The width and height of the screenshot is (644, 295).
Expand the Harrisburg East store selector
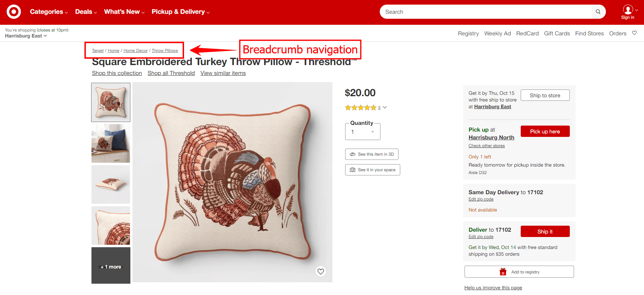(26, 36)
